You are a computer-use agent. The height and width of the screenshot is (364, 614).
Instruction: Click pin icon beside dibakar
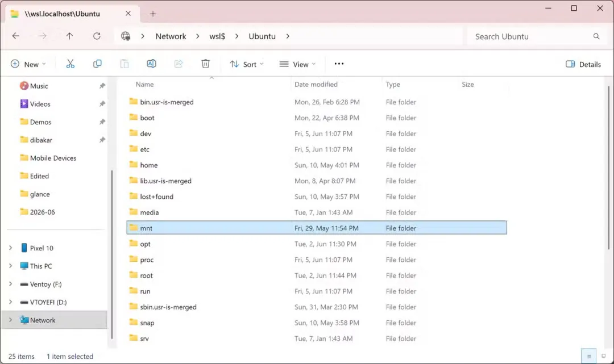(x=102, y=140)
